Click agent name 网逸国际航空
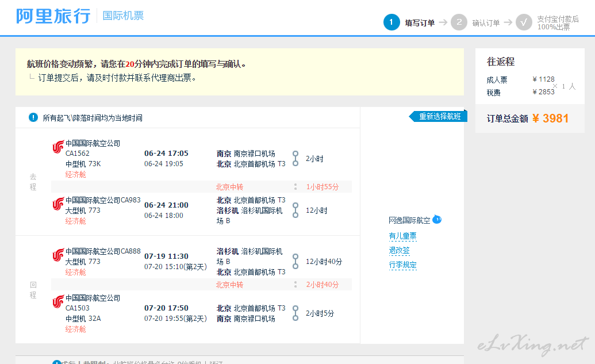 click(409, 220)
